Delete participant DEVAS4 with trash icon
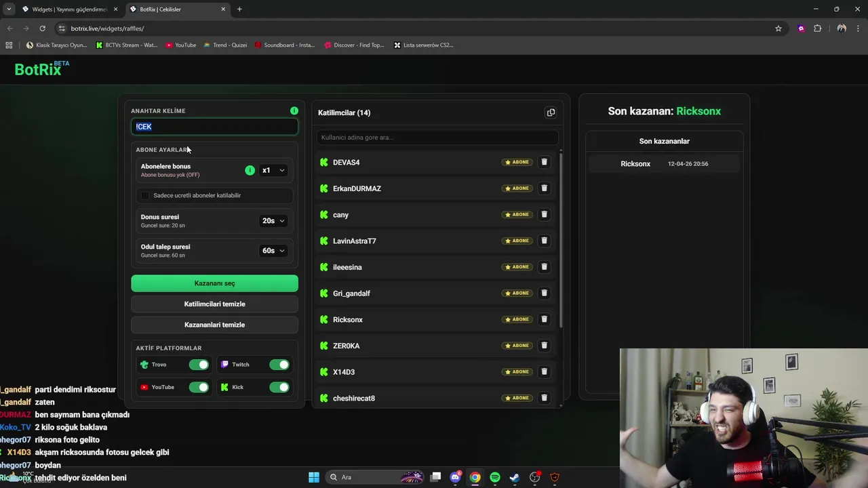Viewport: 868px width, 488px height. 544,162
